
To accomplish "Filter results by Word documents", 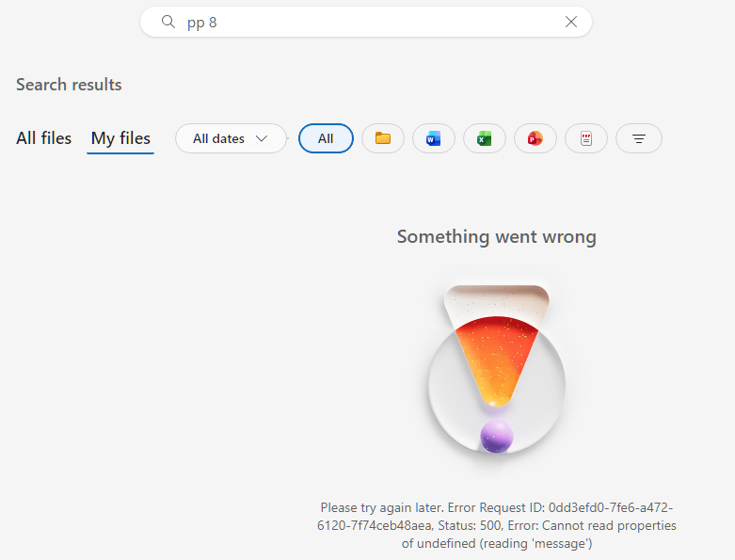I will pyautogui.click(x=434, y=138).
